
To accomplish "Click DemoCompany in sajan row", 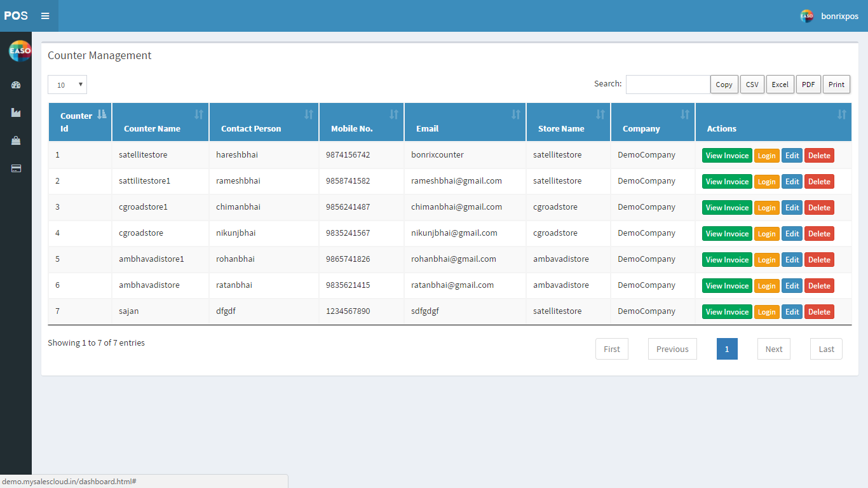I will pos(646,311).
